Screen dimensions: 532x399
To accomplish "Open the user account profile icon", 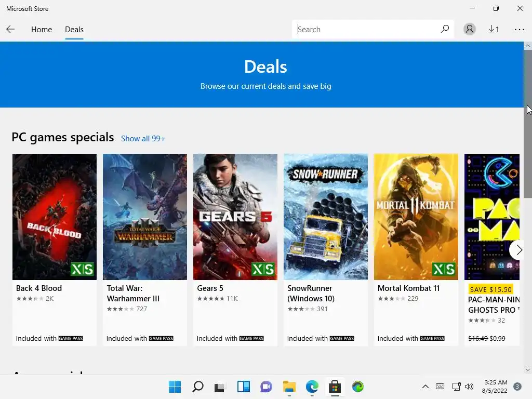I will click(x=470, y=29).
